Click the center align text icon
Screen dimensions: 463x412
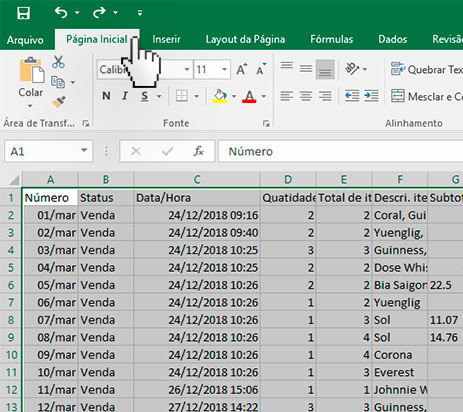(x=306, y=96)
